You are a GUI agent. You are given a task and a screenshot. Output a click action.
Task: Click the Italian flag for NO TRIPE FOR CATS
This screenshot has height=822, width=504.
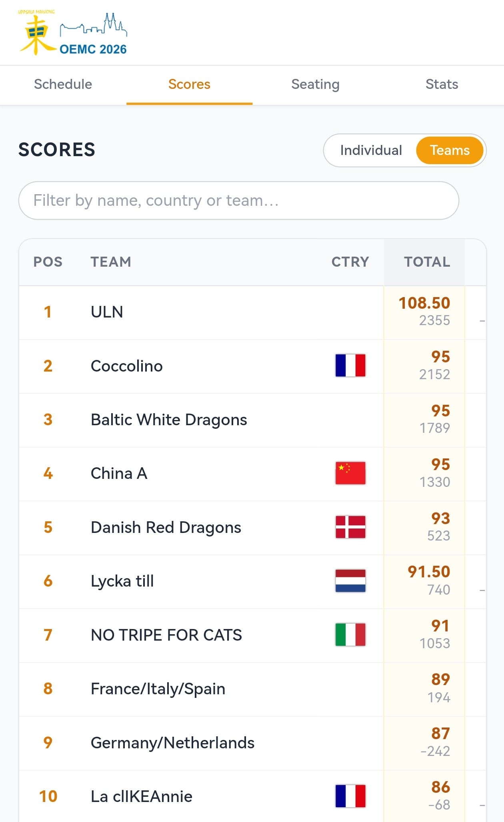pyautogui.click(x=350, y=635)
